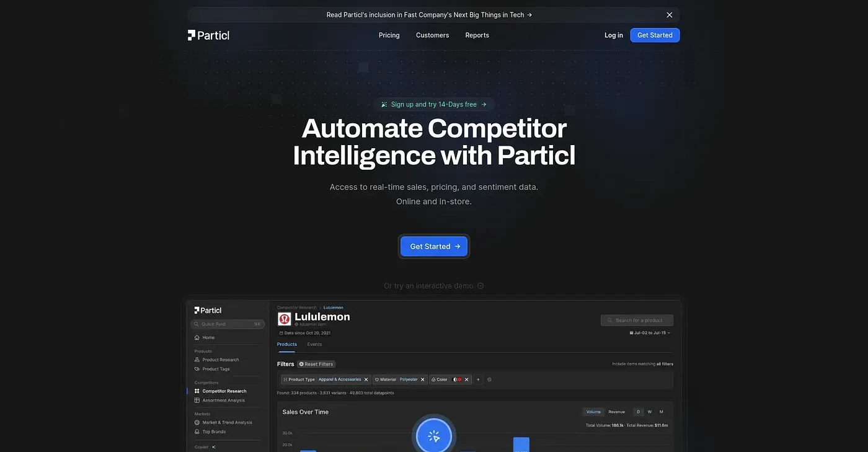Open the Reports menu item
The image size is (868, 452).
tap(477, 35)
